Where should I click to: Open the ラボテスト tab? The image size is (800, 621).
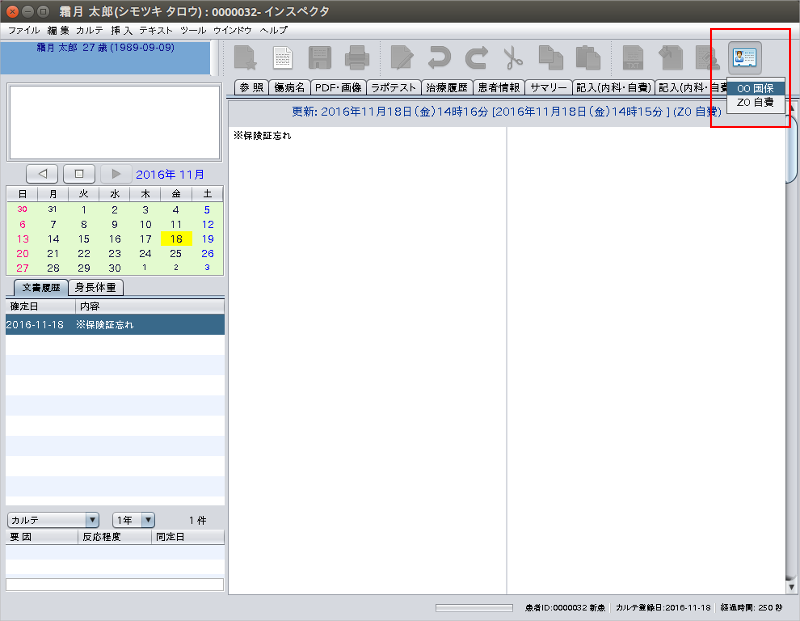click(393, 88)
